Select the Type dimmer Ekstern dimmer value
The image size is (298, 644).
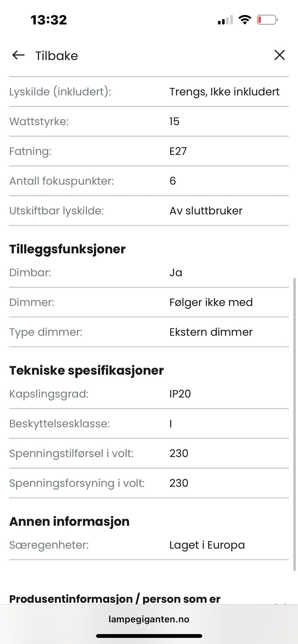click(x=211, y=332)
